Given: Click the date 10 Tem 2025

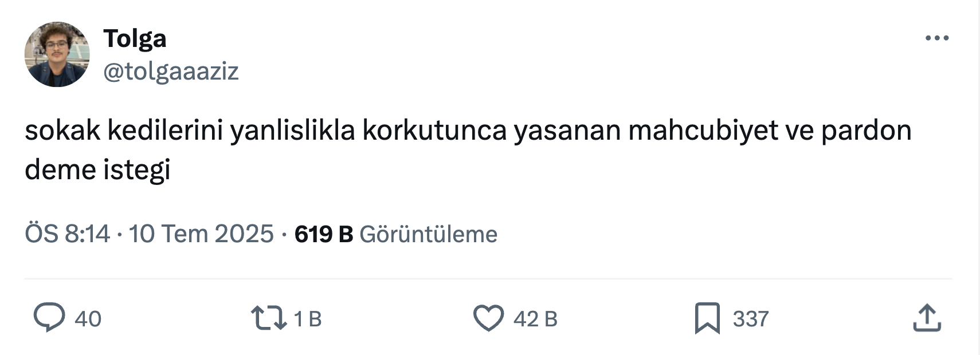Looking at the screenshot, I should [201, 234].
